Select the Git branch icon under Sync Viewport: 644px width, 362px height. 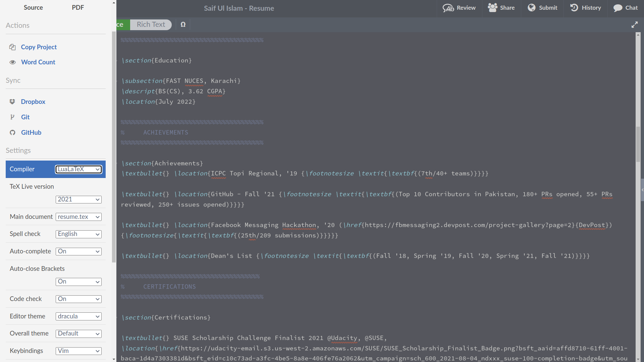[12, 117]
